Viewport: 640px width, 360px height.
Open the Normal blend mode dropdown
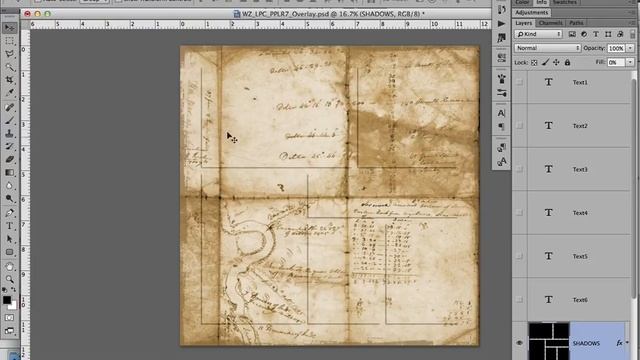tap(547, 48)
